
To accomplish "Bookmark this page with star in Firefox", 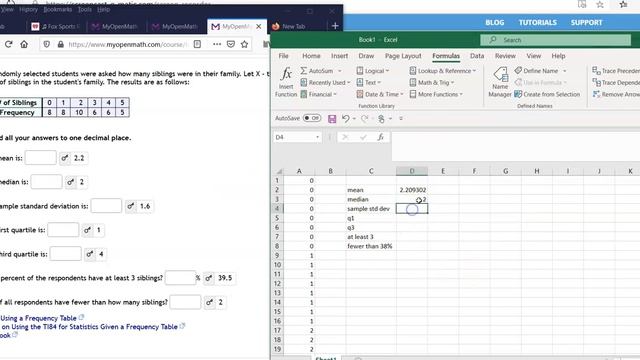I will coord(244,44).
